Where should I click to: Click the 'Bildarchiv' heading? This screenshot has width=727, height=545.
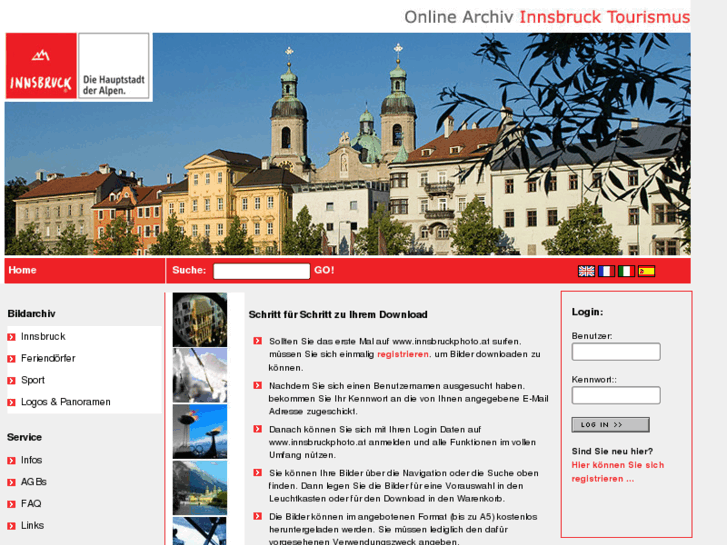32,314
